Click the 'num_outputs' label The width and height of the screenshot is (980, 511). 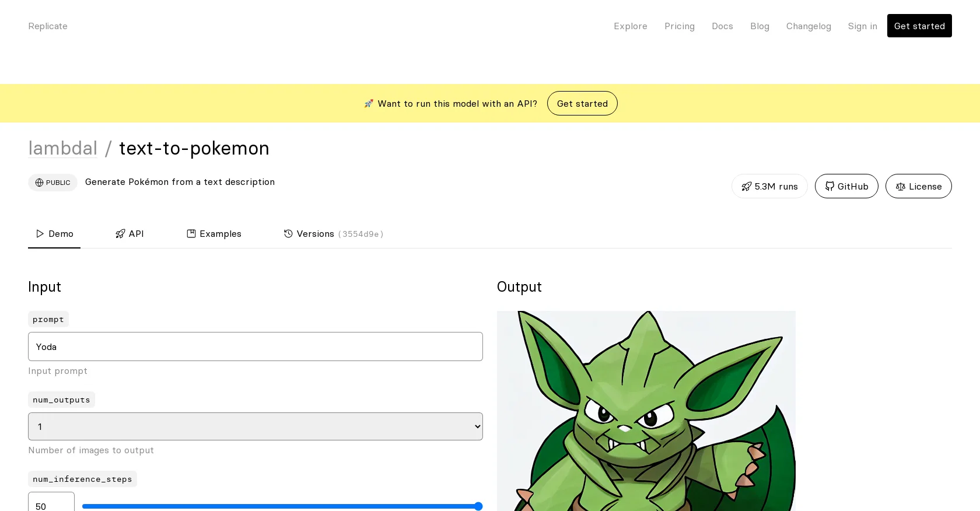[61, 400]
